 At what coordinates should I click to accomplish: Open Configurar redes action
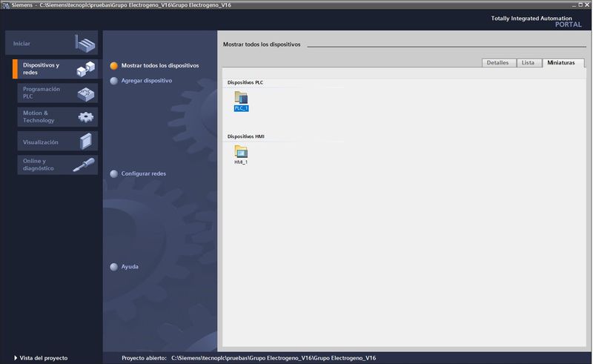tap(143, 173)
